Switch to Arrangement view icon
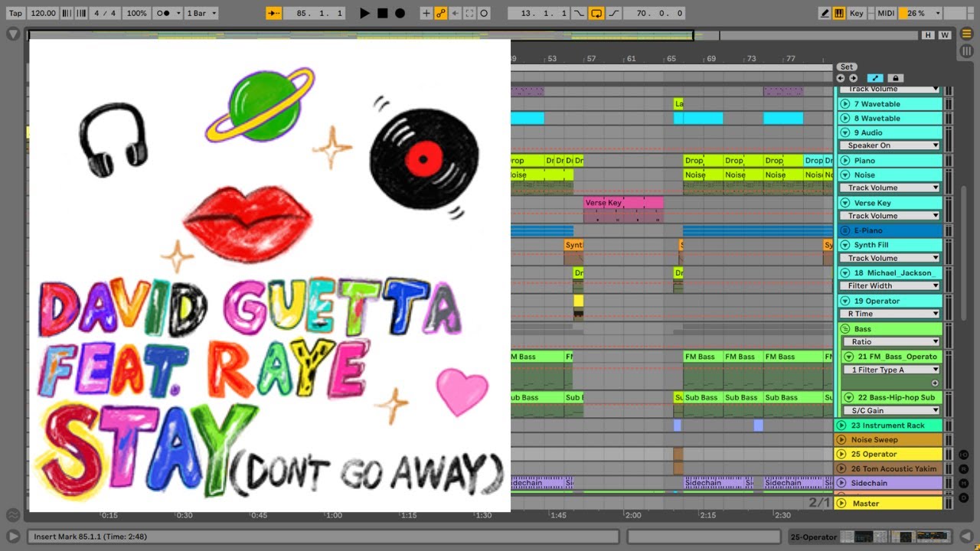This screenshot has height=551, width=980. [x=967, y=35]
